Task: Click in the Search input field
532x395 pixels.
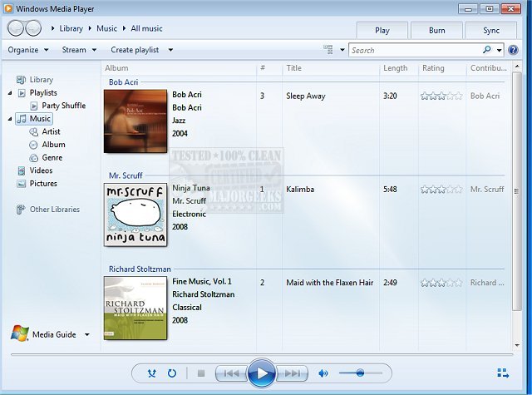Action: coord(416,50)
